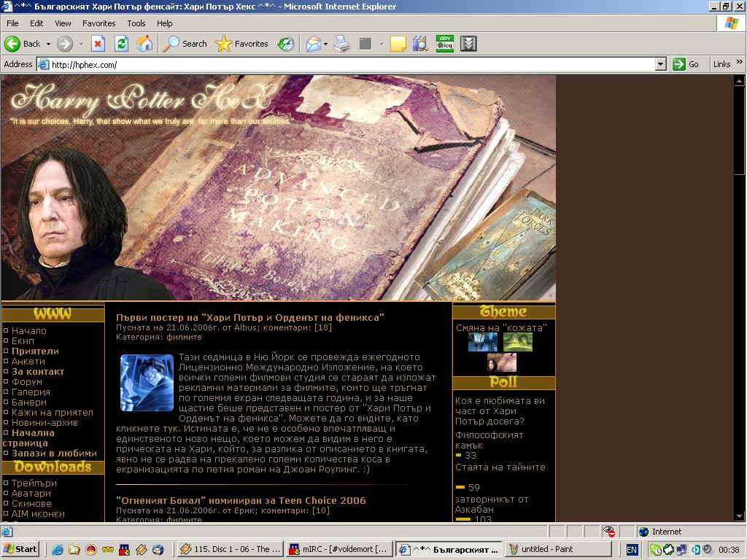Open the File menu
747x560 pixels.
point(12,23)
